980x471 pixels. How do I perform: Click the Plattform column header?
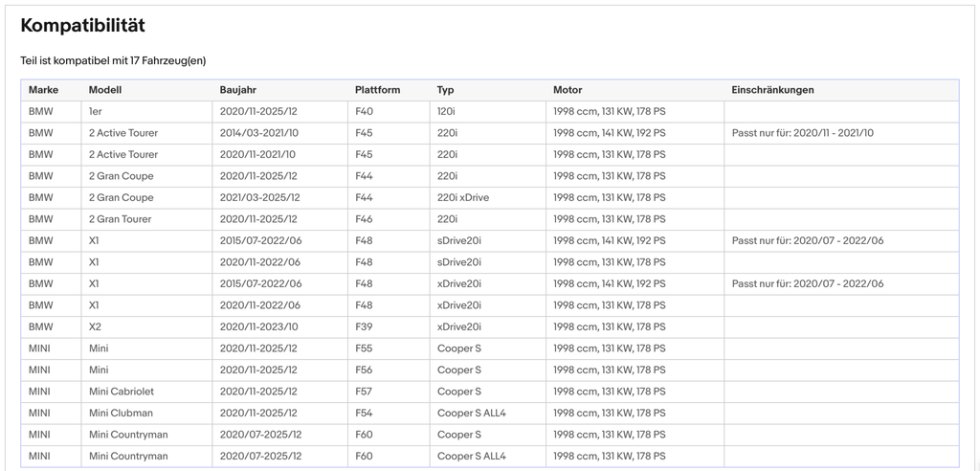tap(377, 90)
